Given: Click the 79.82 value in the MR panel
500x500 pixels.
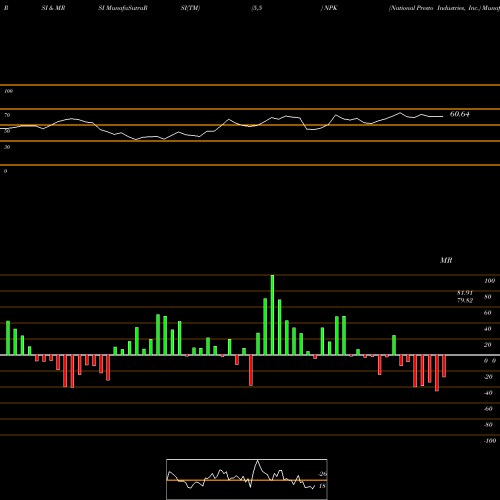Looking at the screenshot, I should click(465, 300).
